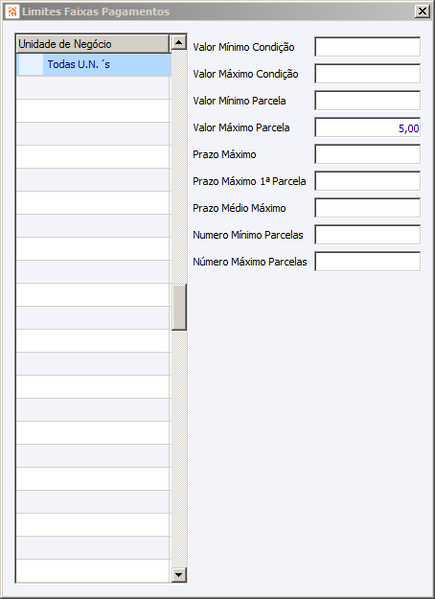
Task: Click the Número Máximo Parcelas input
Action: (367, 262)
